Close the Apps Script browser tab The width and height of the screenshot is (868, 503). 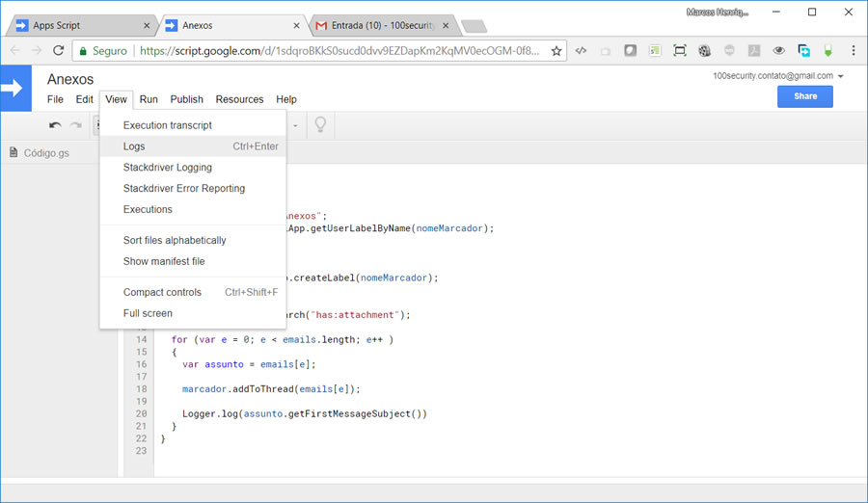[147, 25]
